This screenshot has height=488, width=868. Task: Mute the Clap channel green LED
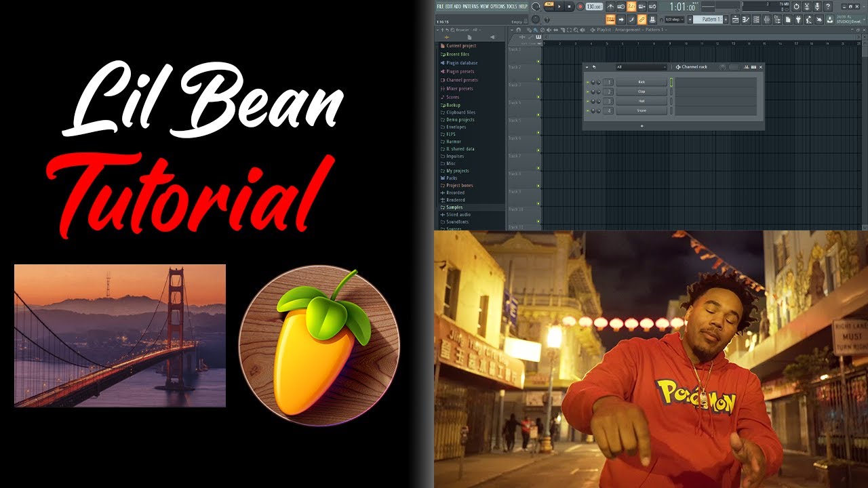(587, 91)
